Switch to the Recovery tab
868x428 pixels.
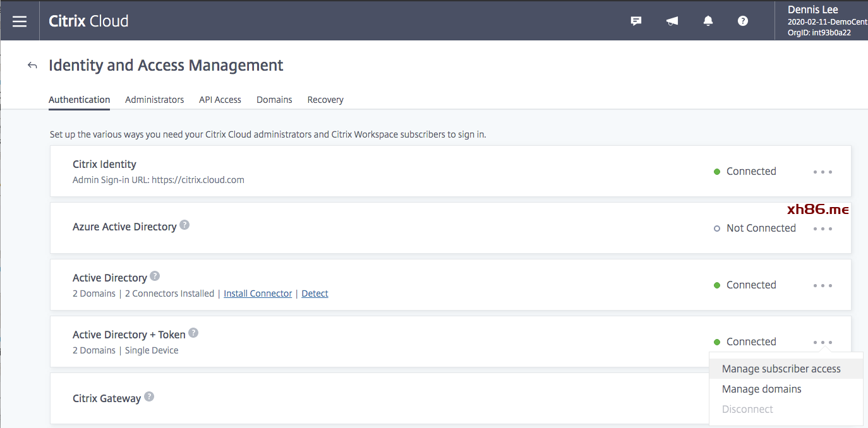click(325, 100)
